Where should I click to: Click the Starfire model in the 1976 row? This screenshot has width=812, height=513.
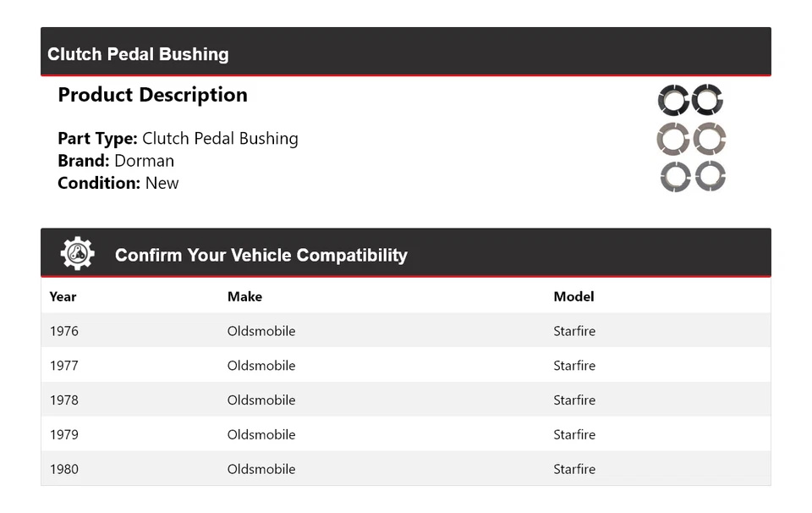[x=574, y=331]
